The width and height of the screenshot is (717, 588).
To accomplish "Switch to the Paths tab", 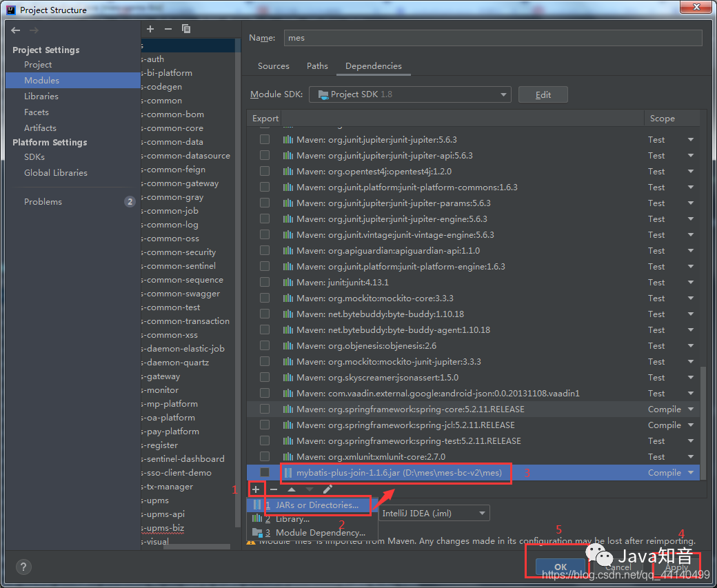I will tap(317, 66).
